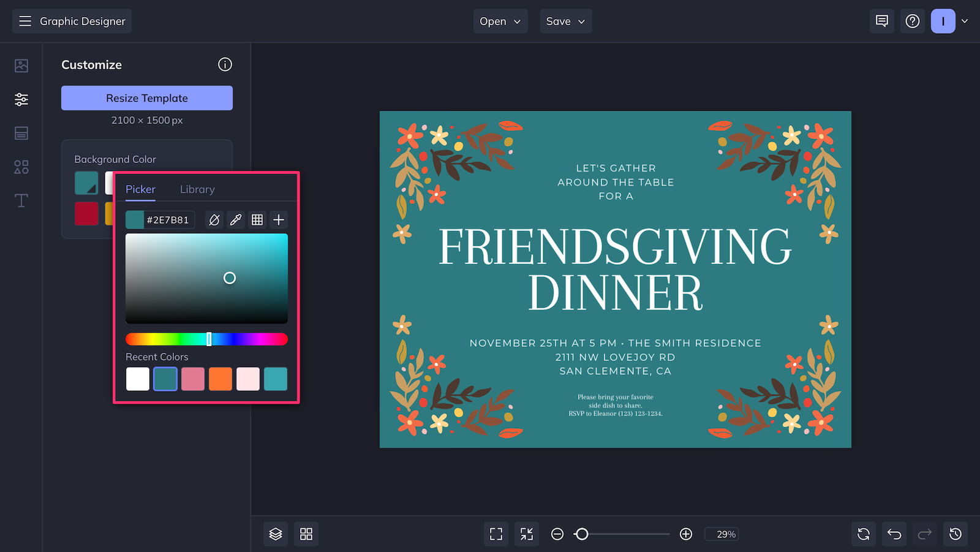Select the Customize sliders icon in the sidebar

21,99
